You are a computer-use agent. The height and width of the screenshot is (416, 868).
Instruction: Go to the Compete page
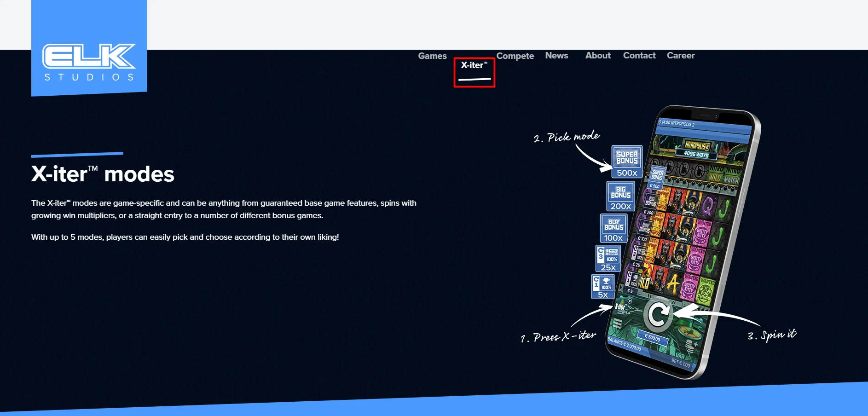[x=515, y=56]
